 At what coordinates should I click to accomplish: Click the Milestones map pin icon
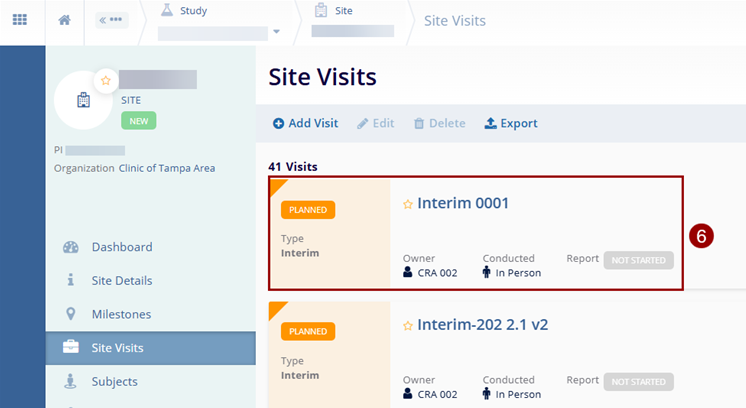[x=70, y=314]
